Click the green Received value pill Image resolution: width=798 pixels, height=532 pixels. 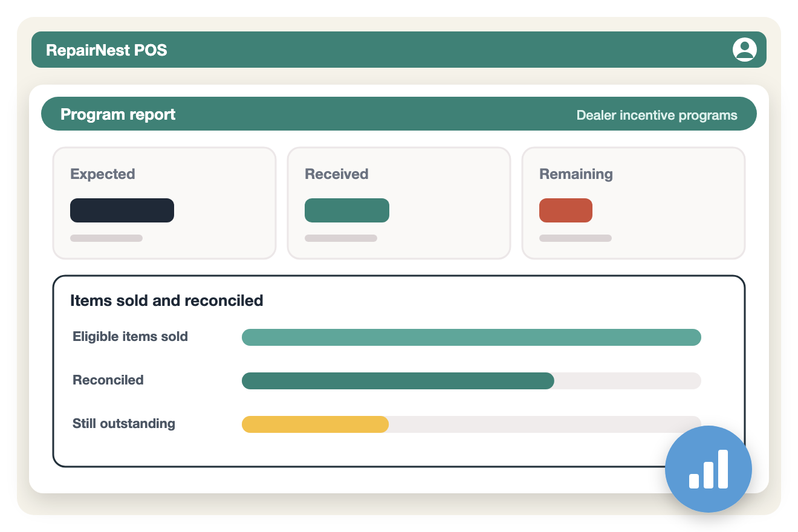click(x=347, y=210)
